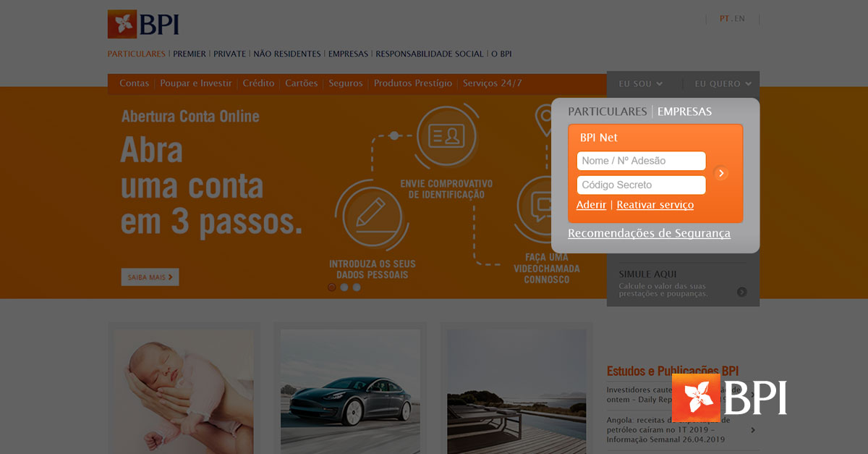The image size is (868, 454).
Task: Expand the EU SOU dropdown
Action: [639, 83]
